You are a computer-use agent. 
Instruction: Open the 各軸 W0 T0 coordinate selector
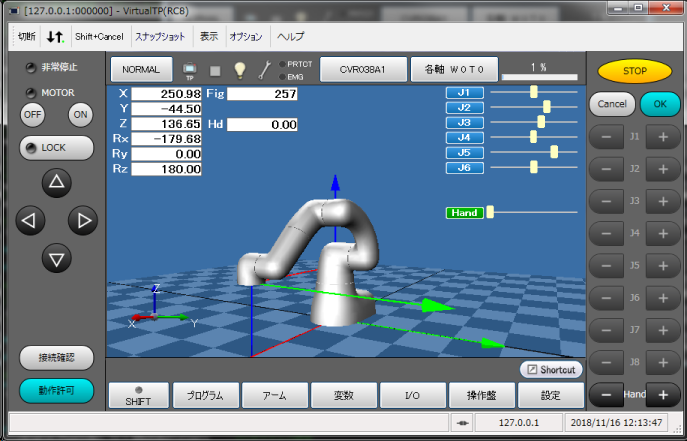click(453, 70)
